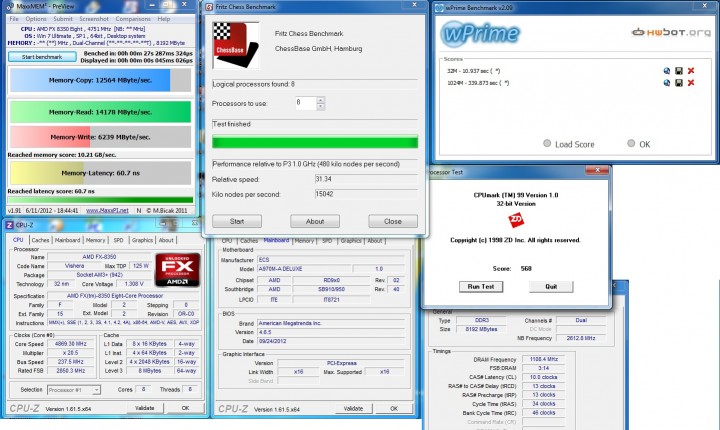This screenshot has height=430, width=720.
Task: Click the DRAM Frequency value 1108.4 MHz
Action: (544, 359)
